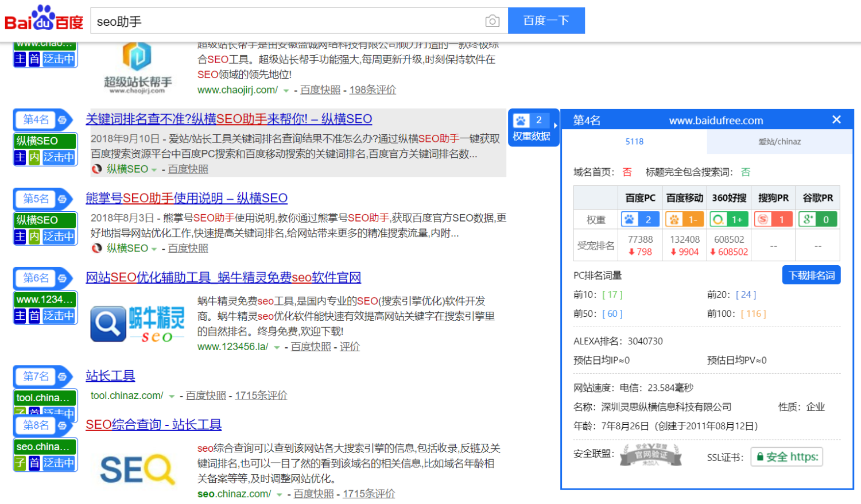This screenshot has height=504, width=861.
Task: Open 百度快照 for the 4th result
Action: click(188, 169)
